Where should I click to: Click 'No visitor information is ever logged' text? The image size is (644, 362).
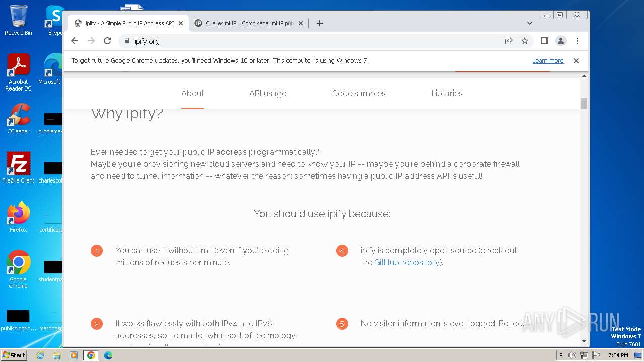click(x=442, y=324)
